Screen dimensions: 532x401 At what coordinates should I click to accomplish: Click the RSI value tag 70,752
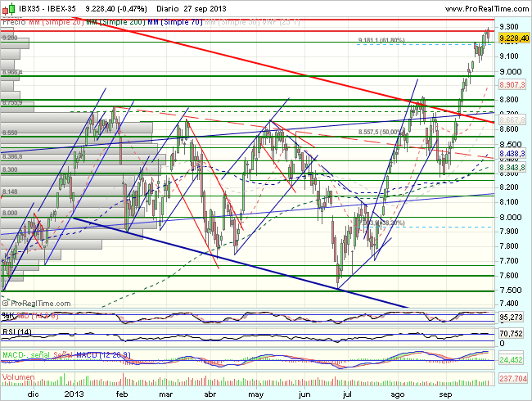(x=513, y=334)
